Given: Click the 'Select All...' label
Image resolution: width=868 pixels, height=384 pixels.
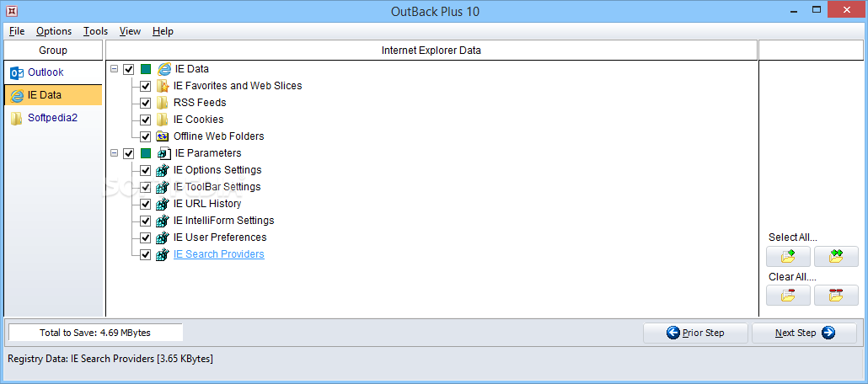Looking at the screenshot, I should coord(793,237).
